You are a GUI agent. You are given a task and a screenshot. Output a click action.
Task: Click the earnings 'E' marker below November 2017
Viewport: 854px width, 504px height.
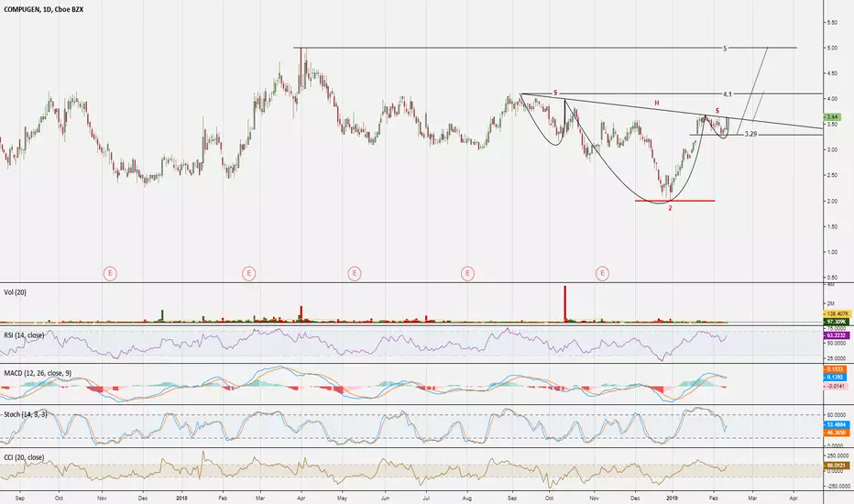(110, 273)
